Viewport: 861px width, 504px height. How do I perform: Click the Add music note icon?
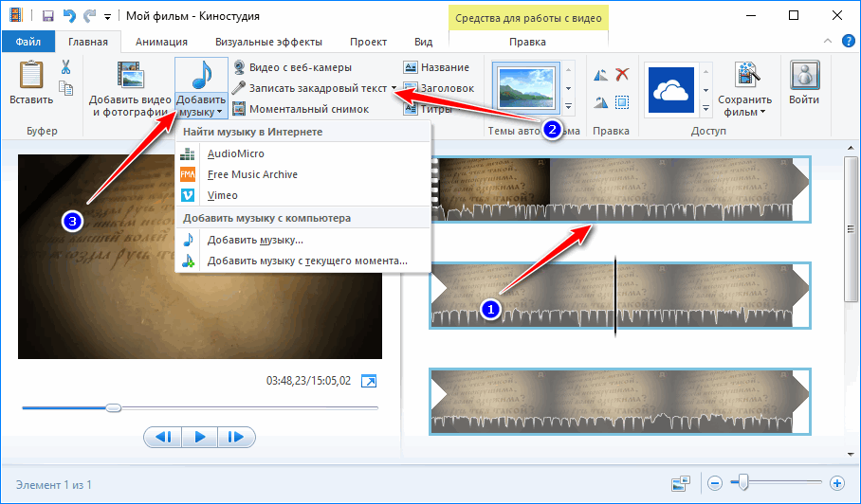pos(202,75)
